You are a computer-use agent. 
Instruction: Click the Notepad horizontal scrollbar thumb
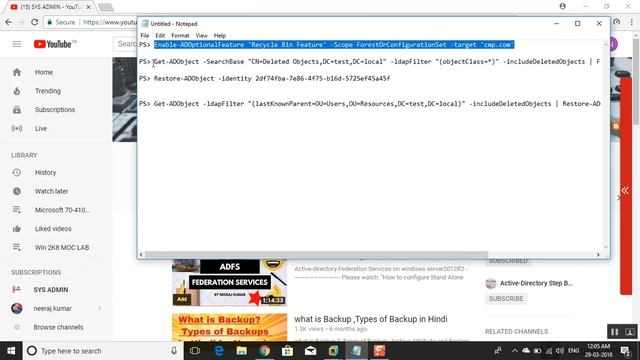tap(316, 255)
